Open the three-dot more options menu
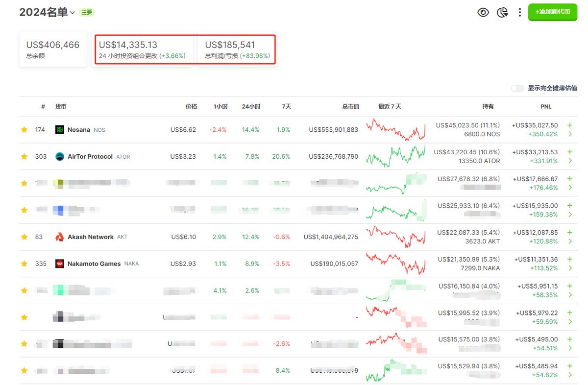The height and width of the screenshot is (385, 588). coord(519,12)
